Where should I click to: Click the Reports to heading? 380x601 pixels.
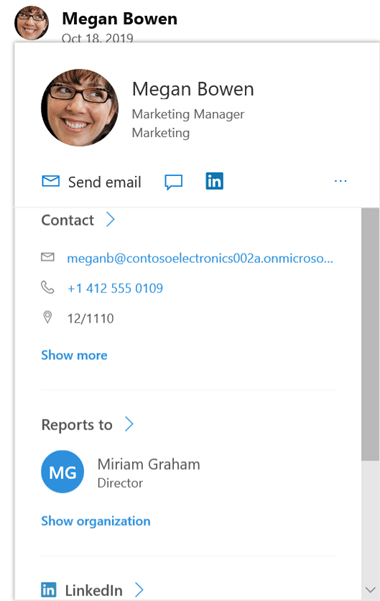point(77,425)
